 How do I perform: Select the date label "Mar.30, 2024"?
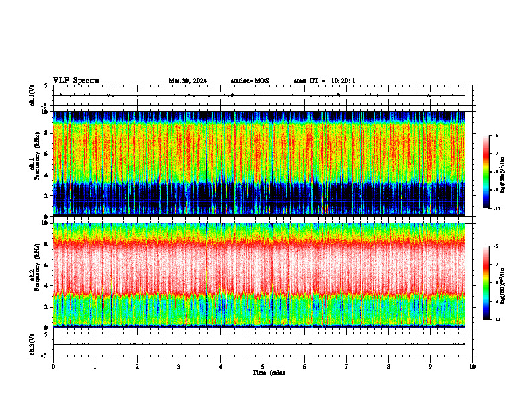[x=187, y=81]
